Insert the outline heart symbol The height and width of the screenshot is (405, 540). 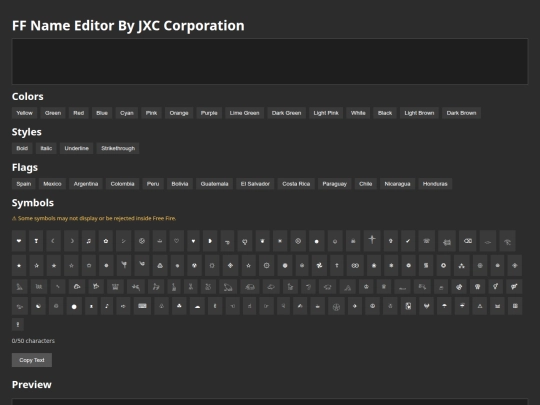(x=176, y=241)
